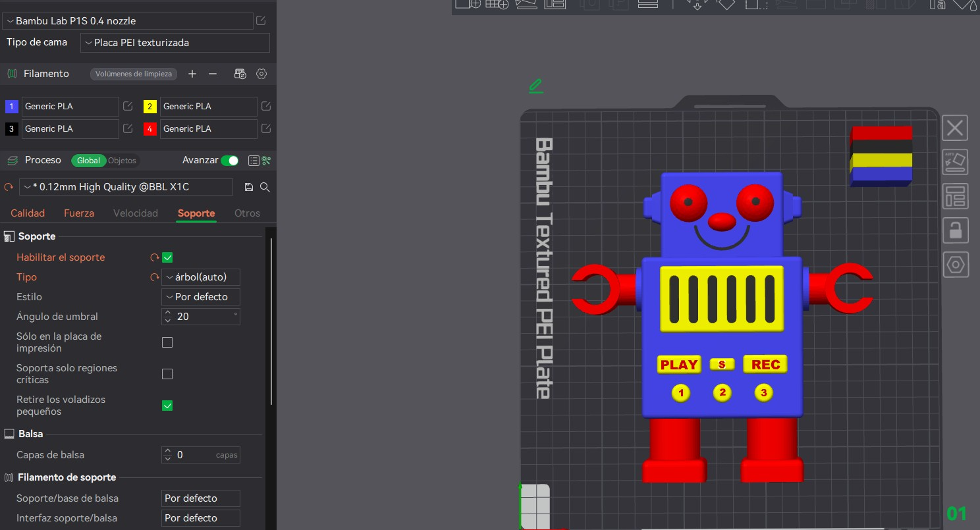The height and width of the screenshot is (530, 980).
Task: Open filament settings gear icon
Action: pyautogui.click(x=261, y=74)
